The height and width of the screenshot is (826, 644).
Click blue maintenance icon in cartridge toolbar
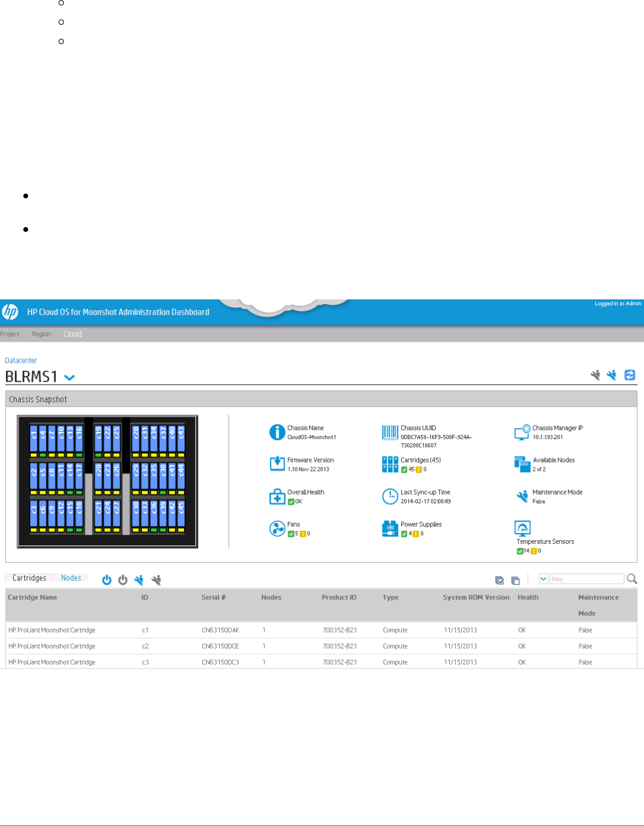[x=139, y=580]
